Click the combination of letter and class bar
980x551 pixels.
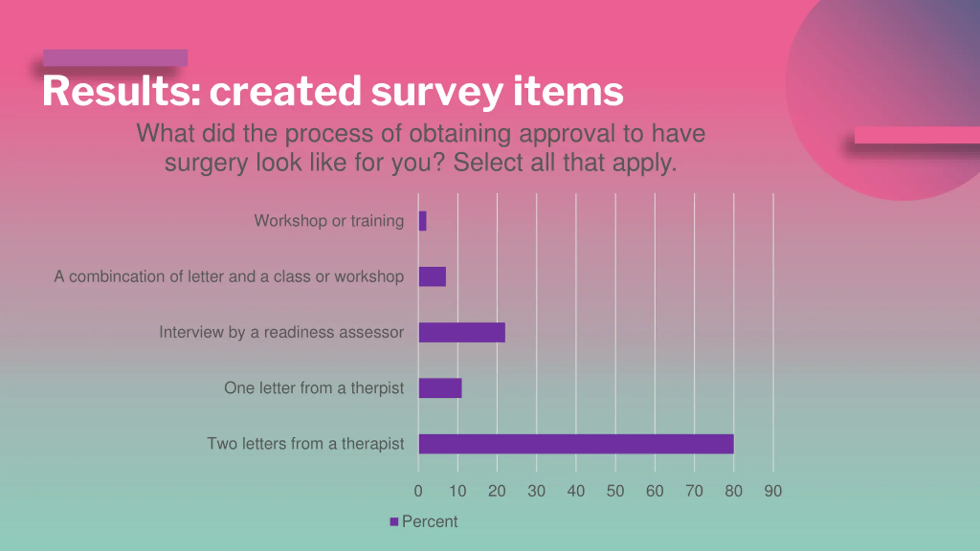click(x=432, y=277)
